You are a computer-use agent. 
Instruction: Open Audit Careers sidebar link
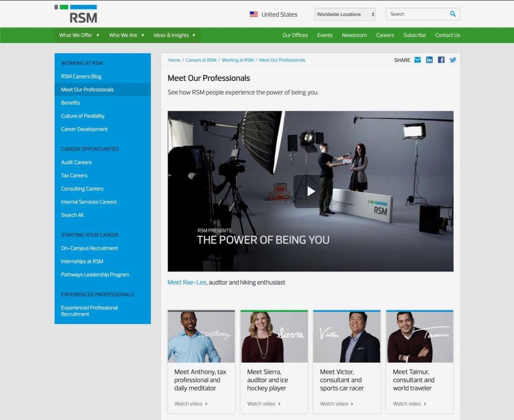pyautogui.click(x=76, y=162)
